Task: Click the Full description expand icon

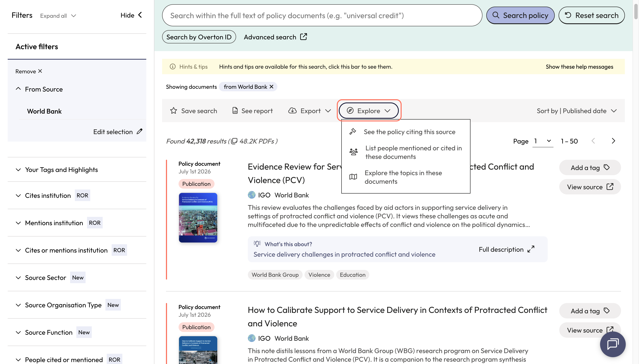Action: pyautogui.click(x=531, y=249)
